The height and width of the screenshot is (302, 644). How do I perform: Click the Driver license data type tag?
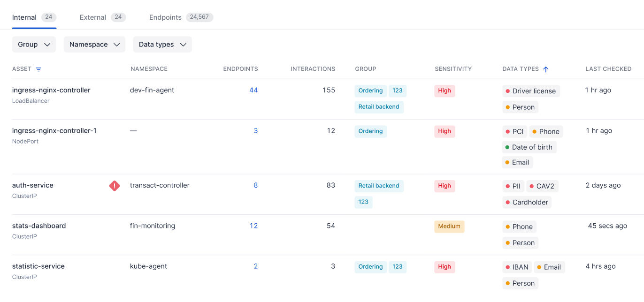click(531, 91)
